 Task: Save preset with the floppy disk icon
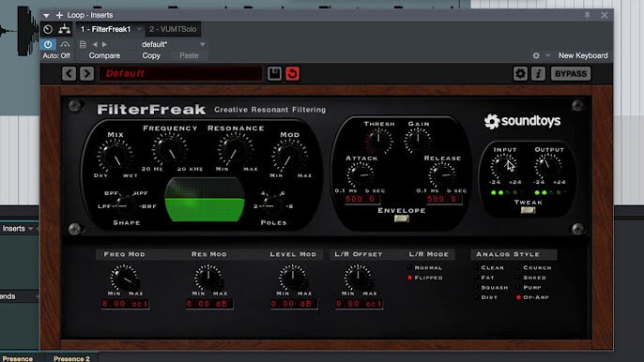point(274,74)
